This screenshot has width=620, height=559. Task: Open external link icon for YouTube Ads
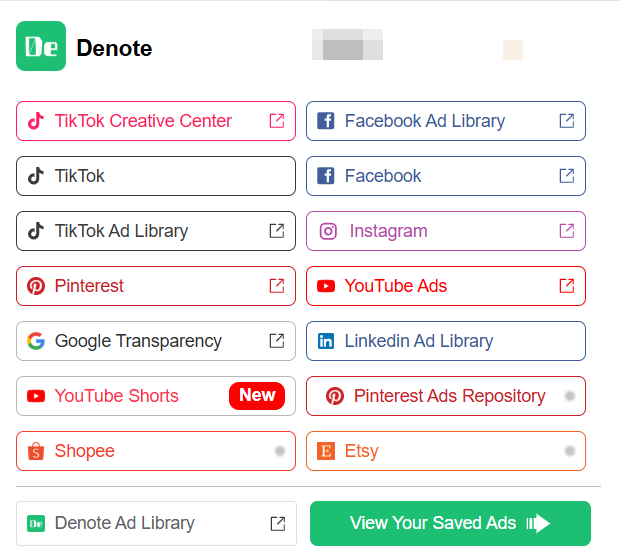(x=567, y=286)
